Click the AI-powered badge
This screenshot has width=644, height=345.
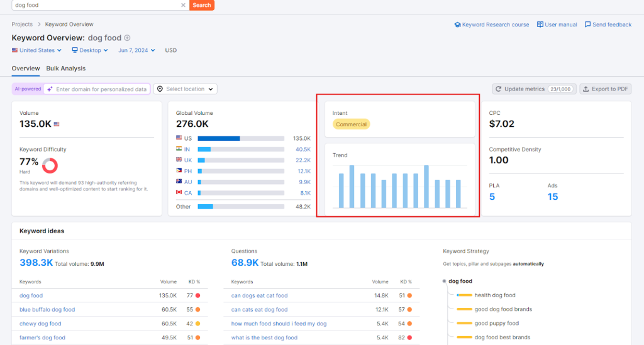(28, 89)
